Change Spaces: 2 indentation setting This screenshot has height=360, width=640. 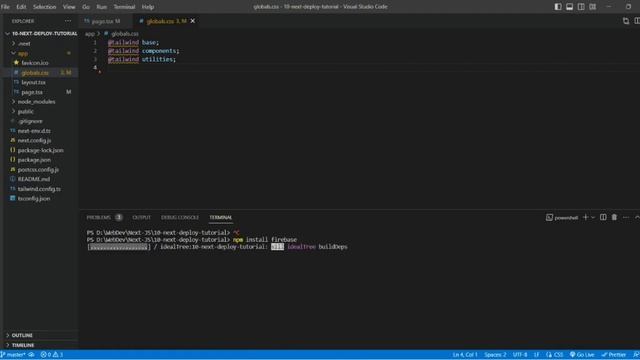click(x=495, y=355)
